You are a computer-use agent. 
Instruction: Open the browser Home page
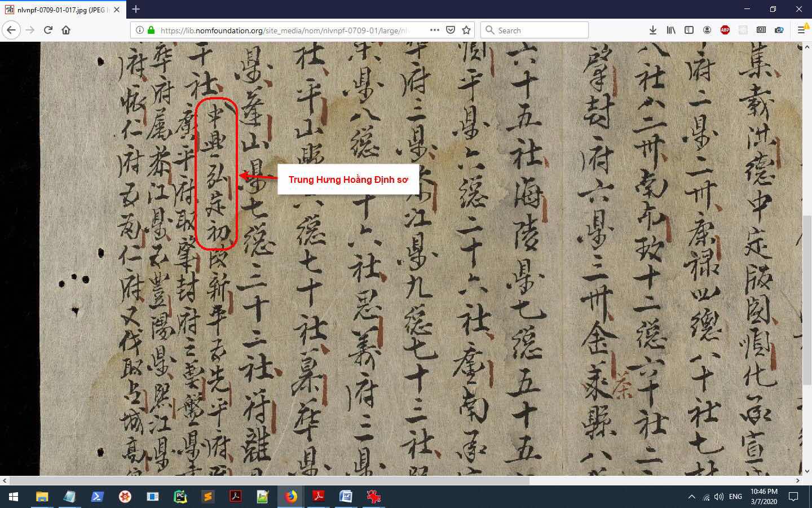tap(66, 30)
